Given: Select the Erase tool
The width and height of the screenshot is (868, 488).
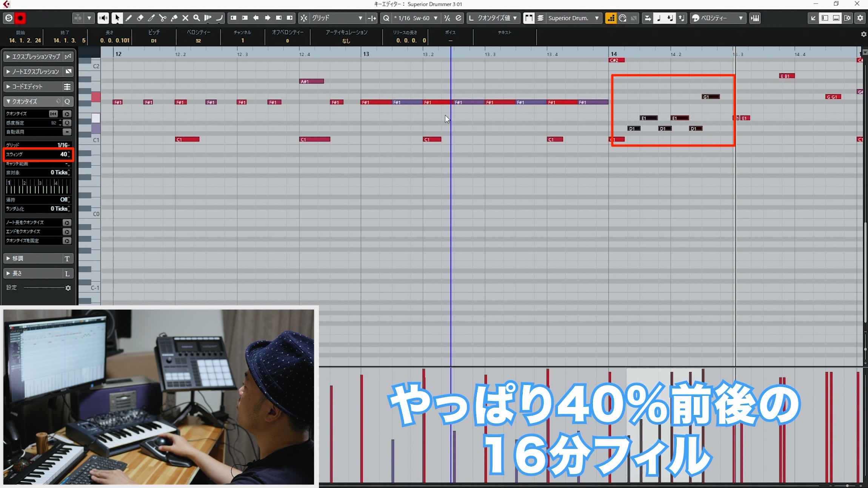Looking at the screenshot, I should [140, 18].
